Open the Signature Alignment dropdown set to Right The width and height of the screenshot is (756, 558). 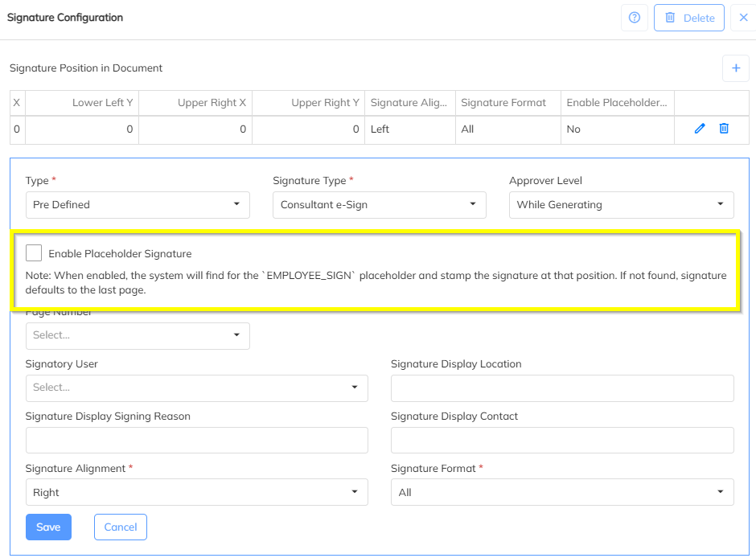pyautogui.click(x=196, y=492)
